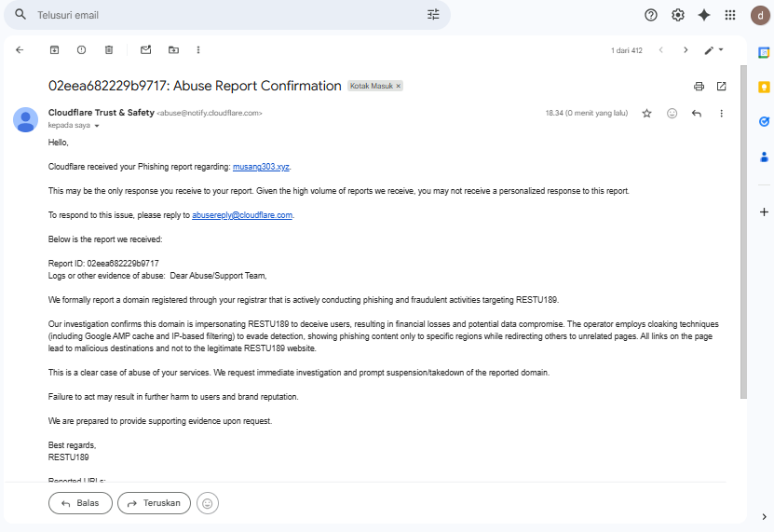Click the timestamp '18.34'
This screenshot has width=774, height=532.
[x=587, y=113]
